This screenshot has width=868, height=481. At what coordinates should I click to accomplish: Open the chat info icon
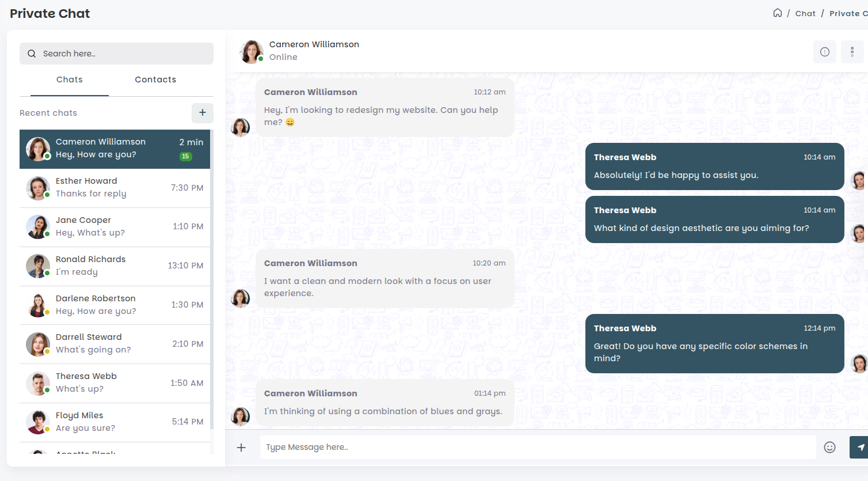[x=824, y=52]
